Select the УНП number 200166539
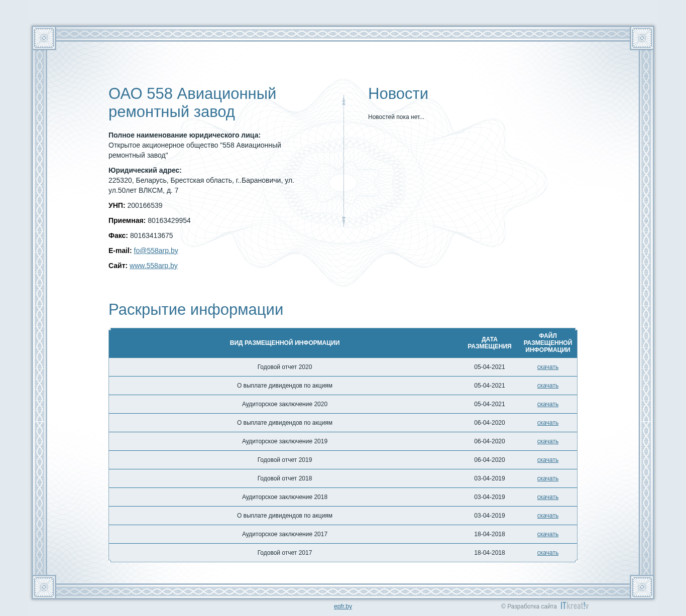 (145, 205)
